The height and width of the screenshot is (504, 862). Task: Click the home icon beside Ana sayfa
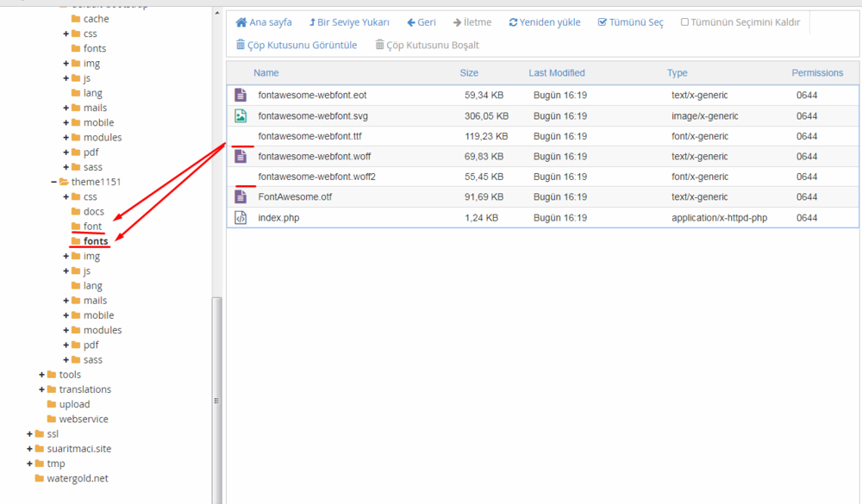click(x=240, y=22)
